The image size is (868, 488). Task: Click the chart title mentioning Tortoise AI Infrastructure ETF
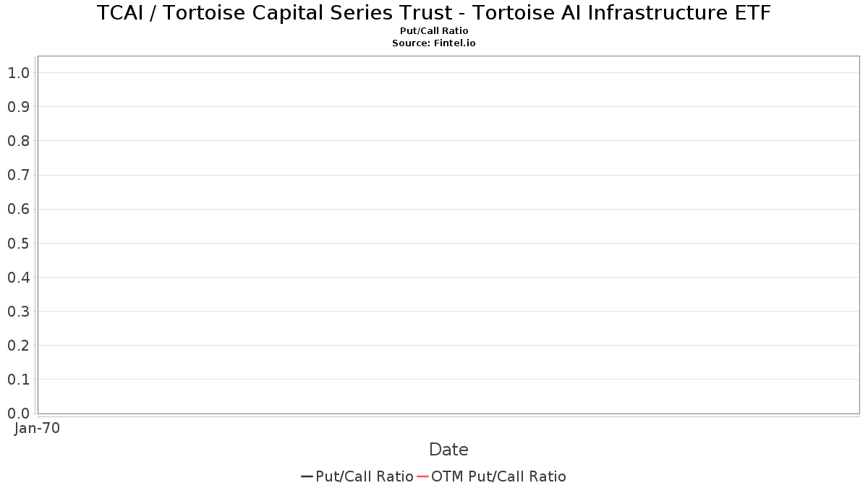(x=434, y=12)
